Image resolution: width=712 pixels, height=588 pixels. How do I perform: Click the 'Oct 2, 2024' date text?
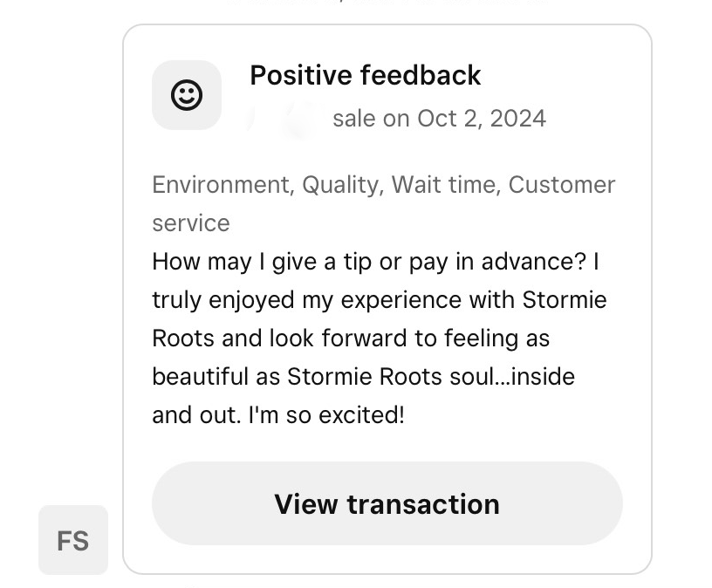click(x=482, y=119)
